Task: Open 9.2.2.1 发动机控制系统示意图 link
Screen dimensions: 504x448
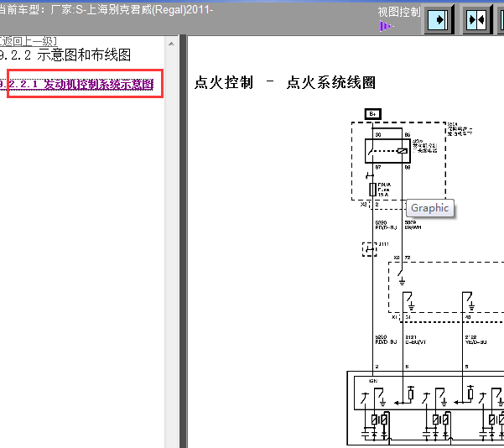Action: [x=76, y=84]
